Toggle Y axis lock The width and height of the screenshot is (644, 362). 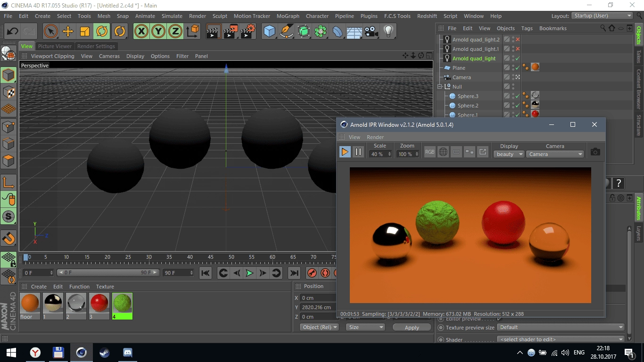click(158, 32)
